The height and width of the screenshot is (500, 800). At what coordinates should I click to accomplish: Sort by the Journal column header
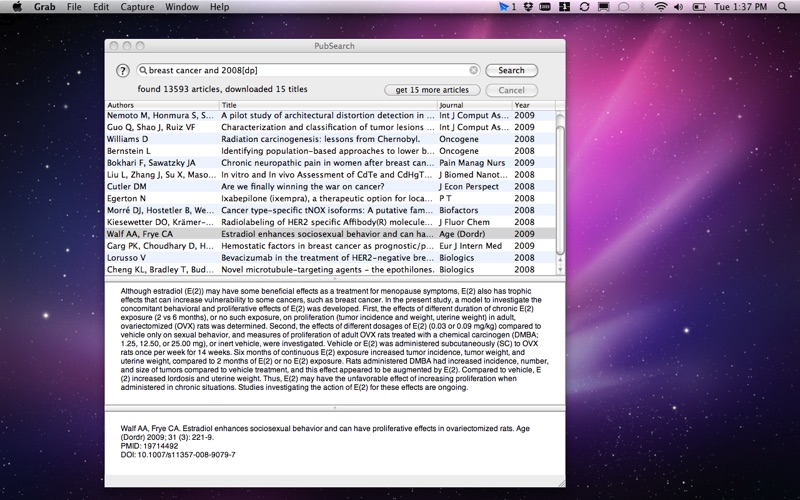click(475, 105)
